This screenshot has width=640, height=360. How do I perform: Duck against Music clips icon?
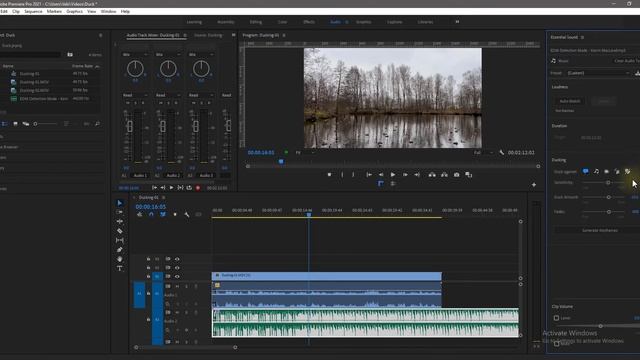click(x=596, y=171)
